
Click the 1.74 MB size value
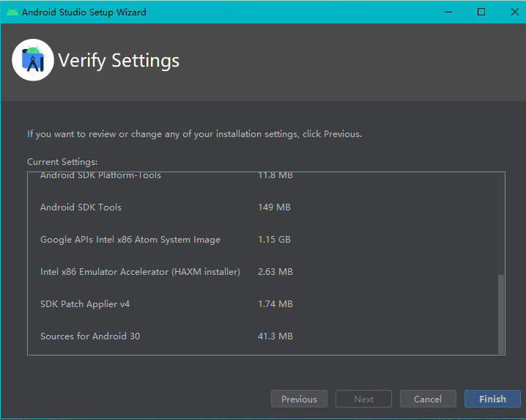click(275, 304)
